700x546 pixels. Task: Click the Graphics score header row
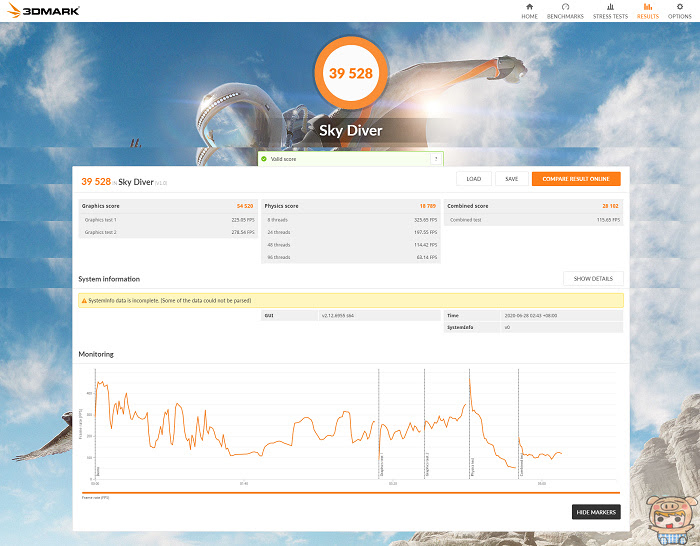[x=168, y=206]
